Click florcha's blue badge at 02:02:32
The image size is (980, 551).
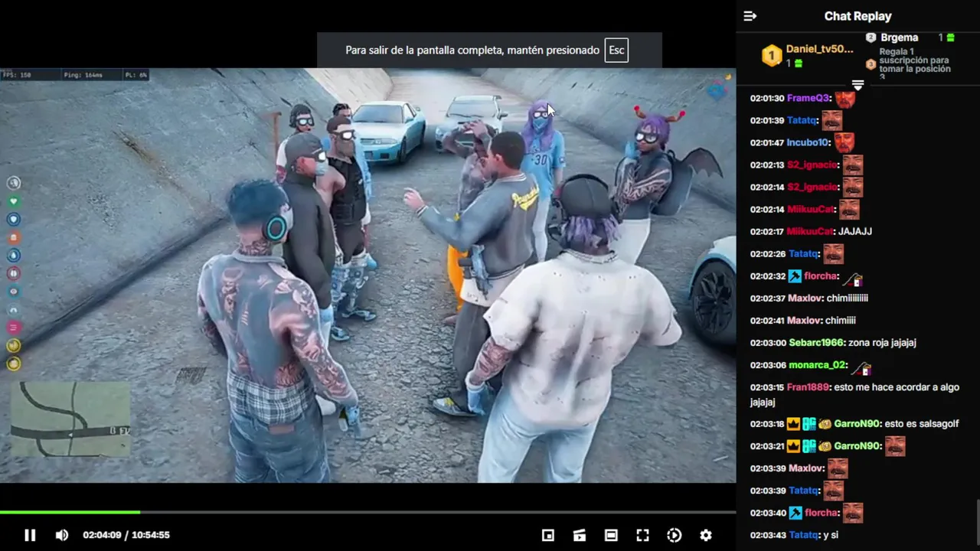tap(795, 276)
